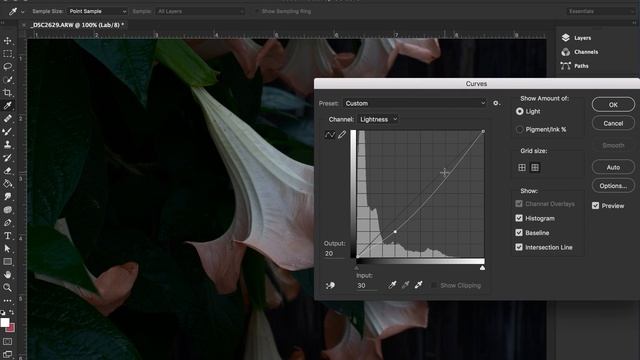This screenshot has width=640, height=360.
Task: Toggle the Preview checkbox
Action: point(596,206)
